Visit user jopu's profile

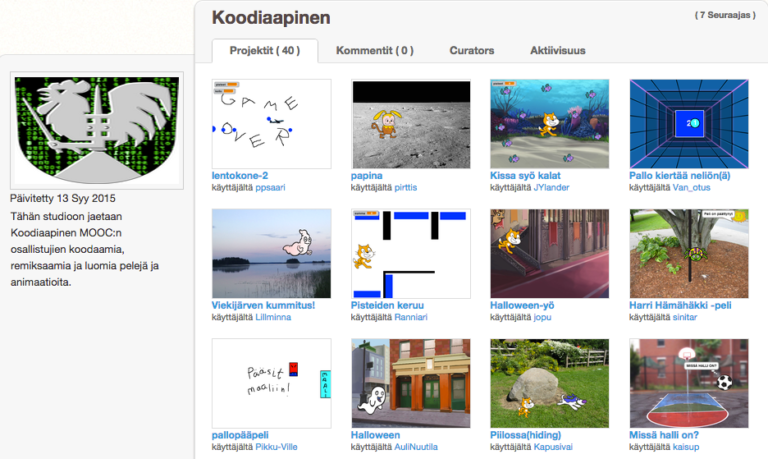[543, 317]
